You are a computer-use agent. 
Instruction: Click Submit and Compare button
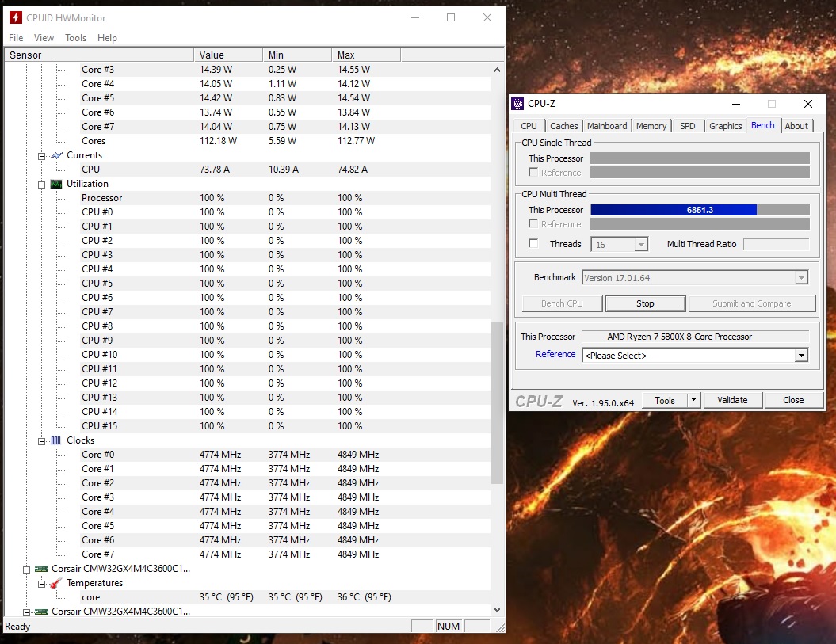tap(752, 303)
